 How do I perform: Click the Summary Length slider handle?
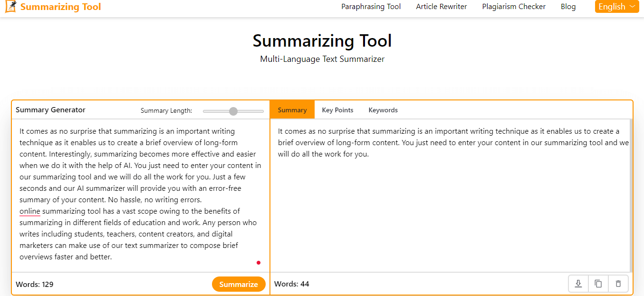click(x=233, y=111)
